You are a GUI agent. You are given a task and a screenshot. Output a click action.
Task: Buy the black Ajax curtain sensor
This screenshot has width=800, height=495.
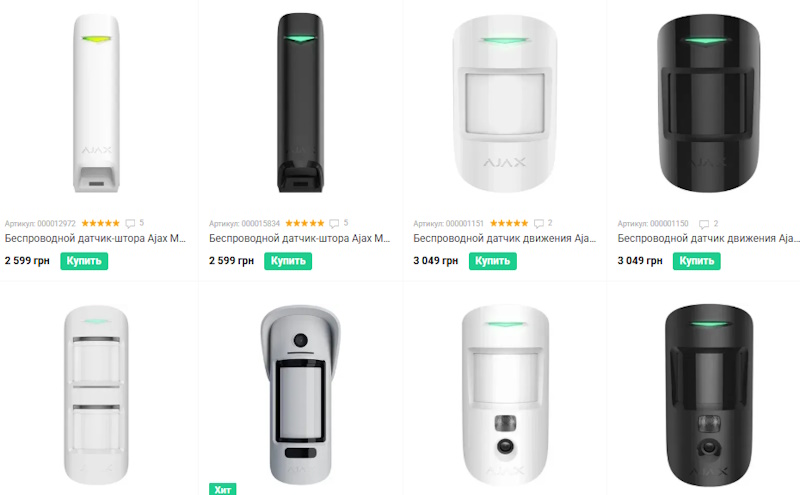click(x=288, y=261)
